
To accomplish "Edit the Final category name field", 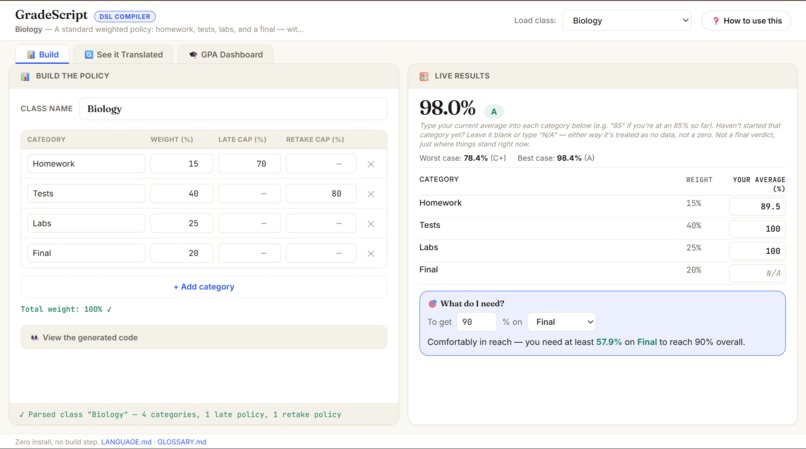I will click(x=86, y=253).
